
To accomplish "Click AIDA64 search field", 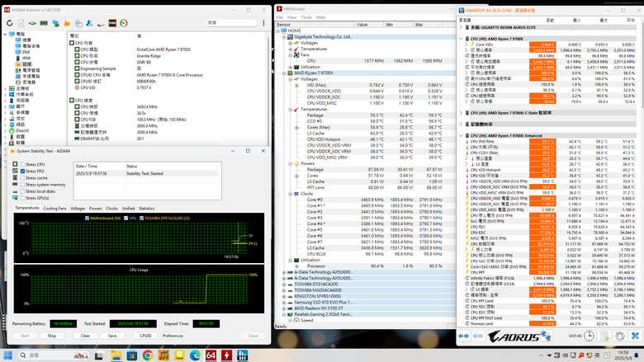I will pos(232,23).
